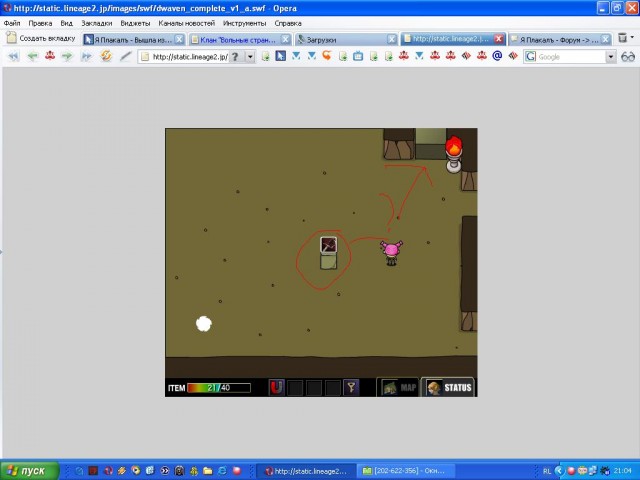The image size is (640, 480).
Task: Click the Google search field
Action: (570, 57)
